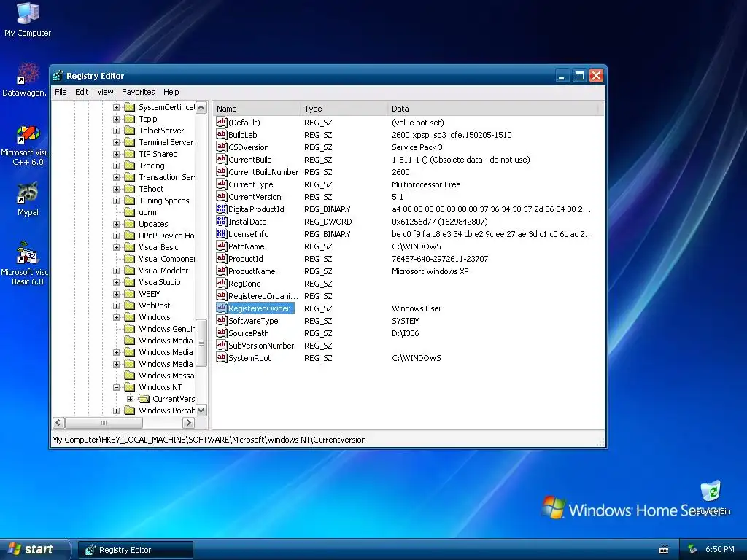747x560 pixels.
Task: Select the CurrentBuildNumber value
Action: 263,172
